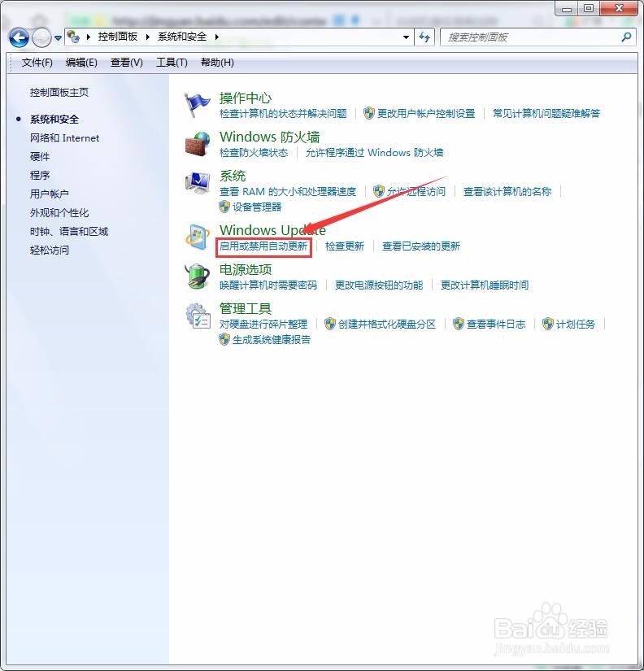This screenshot has height=671, width=644.
Task: Expand address bar history dropdown
Action: pyautogui.click(x=406, y=37)
